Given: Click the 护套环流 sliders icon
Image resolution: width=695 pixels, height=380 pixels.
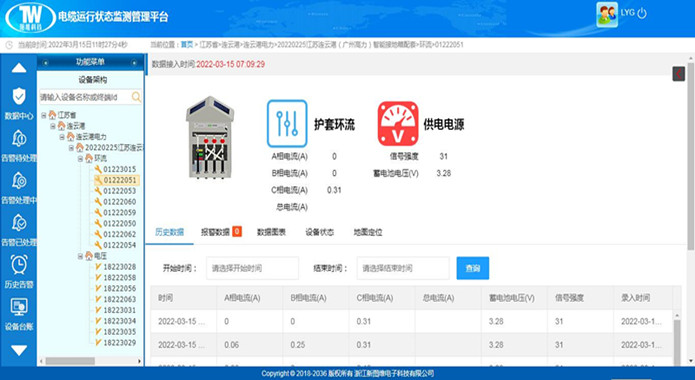Looking at the screenshot, I should 287,124.
